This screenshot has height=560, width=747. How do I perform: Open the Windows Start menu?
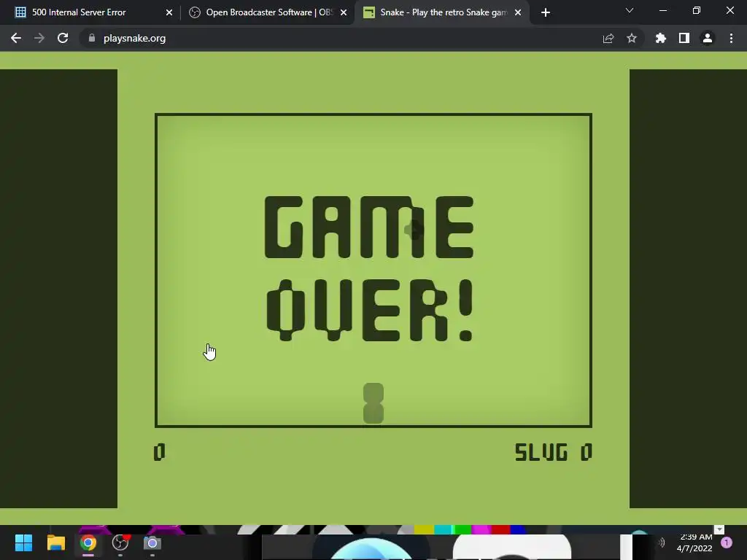(23, 542)
